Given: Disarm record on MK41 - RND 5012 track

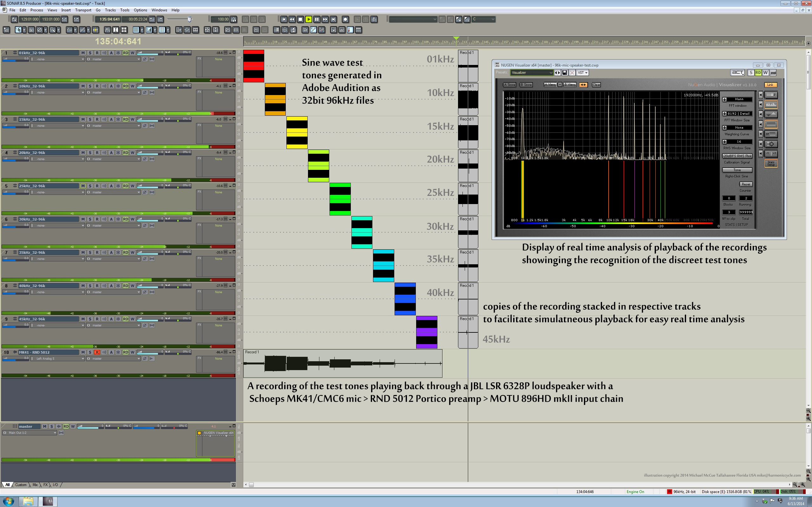Looking at the screenshot, I should click(x=97, y=352).
